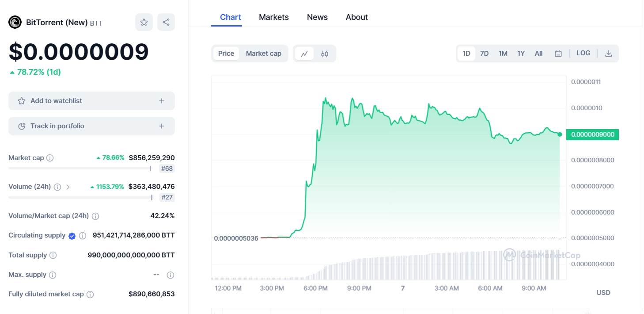644x314 pixels.
Task: Open the News tab
Action: pos(317,17)
